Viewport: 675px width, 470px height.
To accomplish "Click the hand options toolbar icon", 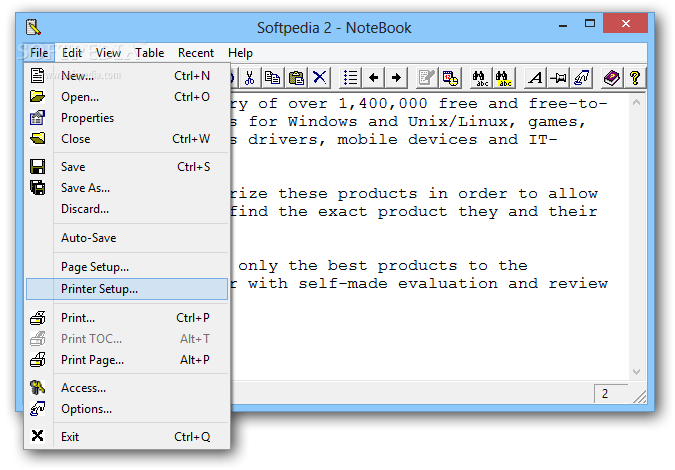I will click(582, 78).
